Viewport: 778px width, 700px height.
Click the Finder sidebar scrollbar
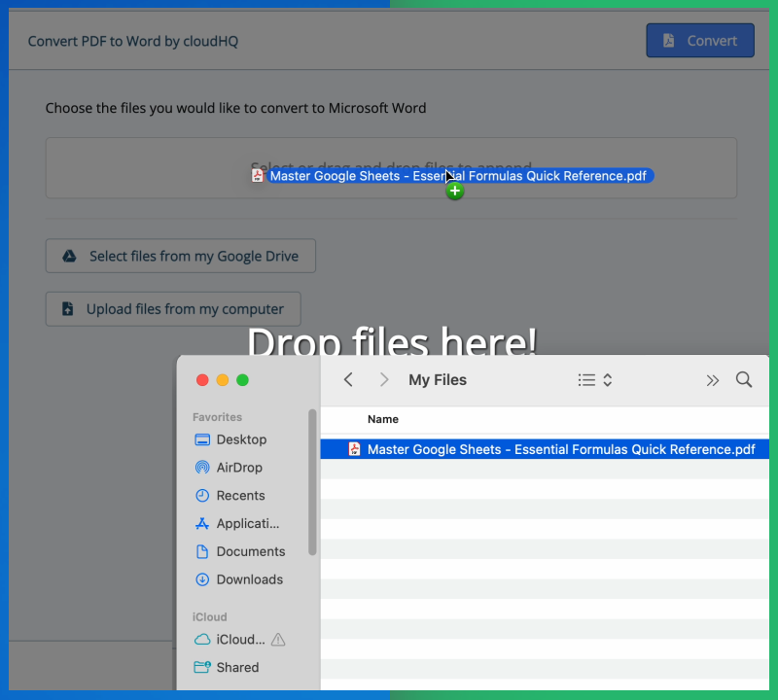coord(312,482)
